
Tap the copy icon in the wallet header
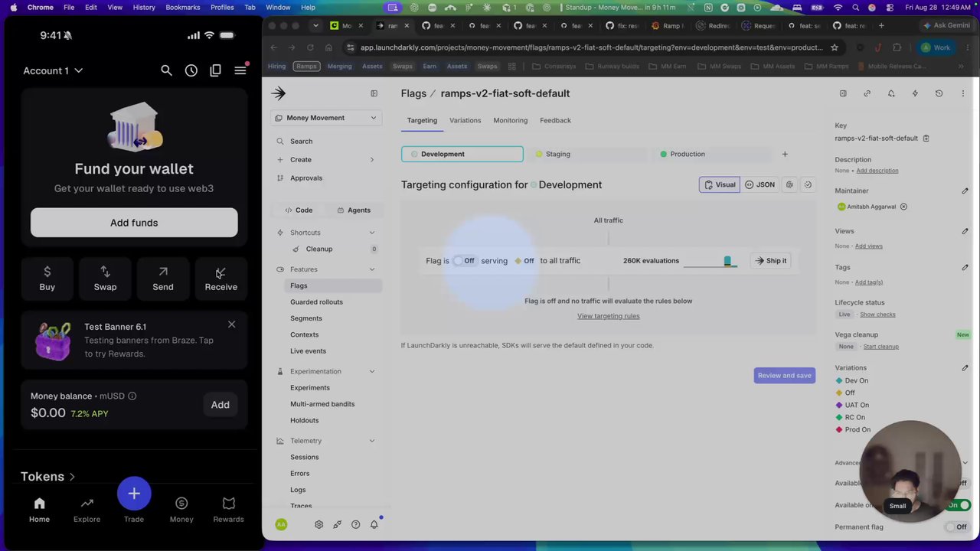tap(216, 70)
